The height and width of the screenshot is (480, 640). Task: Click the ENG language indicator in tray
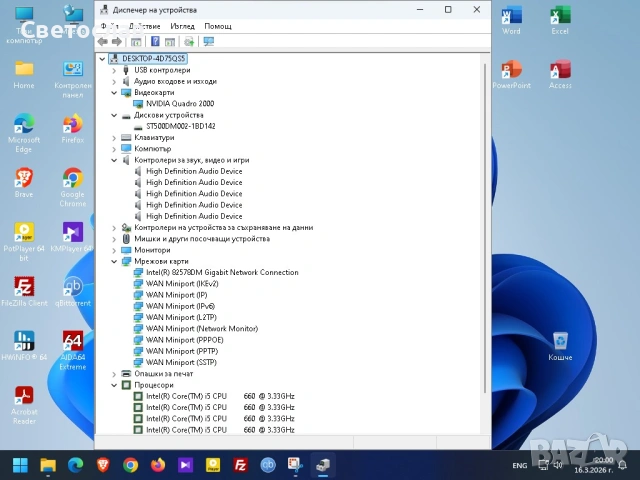pos(520,465)
